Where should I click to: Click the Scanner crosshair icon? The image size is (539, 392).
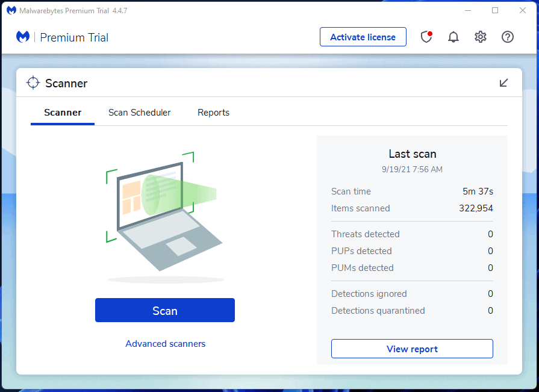[x=33, y=83]
